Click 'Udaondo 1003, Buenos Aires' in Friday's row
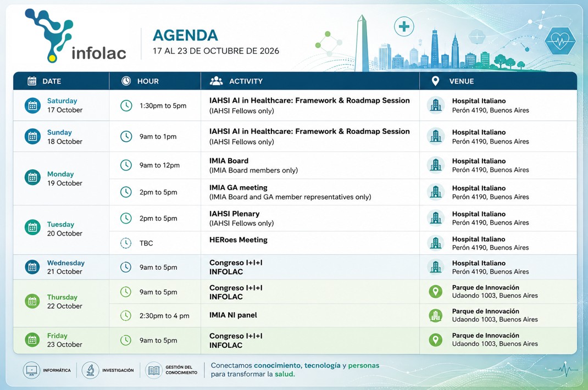Viewport: 588px width, 390px height. [495, 343]
